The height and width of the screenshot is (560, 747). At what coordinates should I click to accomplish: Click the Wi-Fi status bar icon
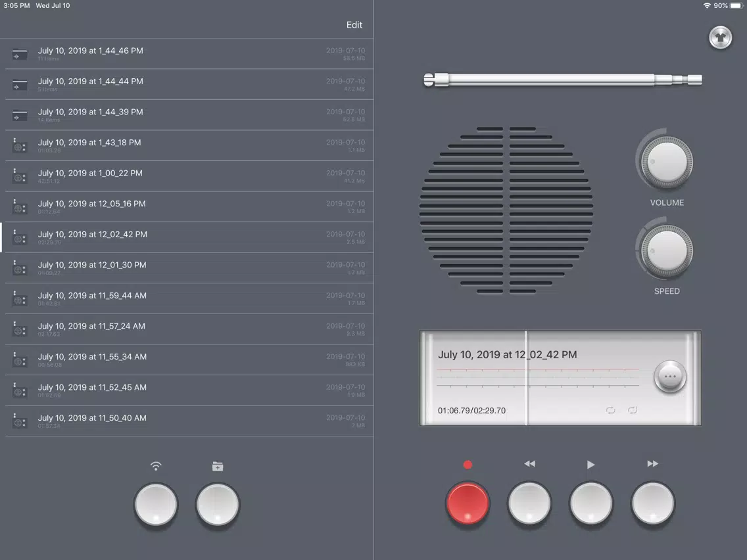[707, 6]
